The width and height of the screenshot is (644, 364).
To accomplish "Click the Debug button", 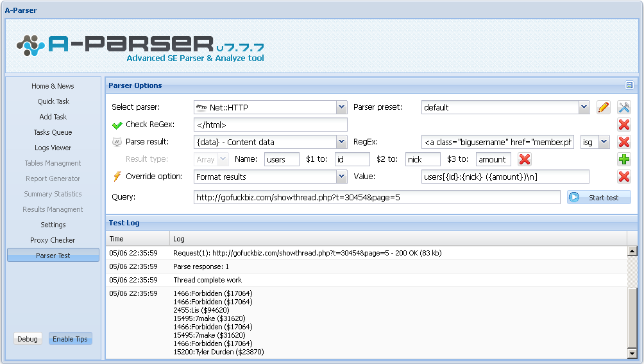I will click(x=28, y=339).
